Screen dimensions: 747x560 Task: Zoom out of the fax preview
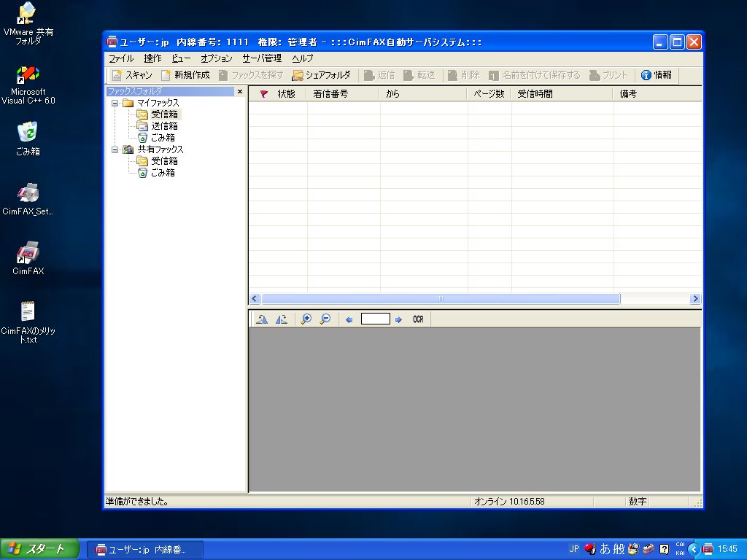(x=325, y=319)
